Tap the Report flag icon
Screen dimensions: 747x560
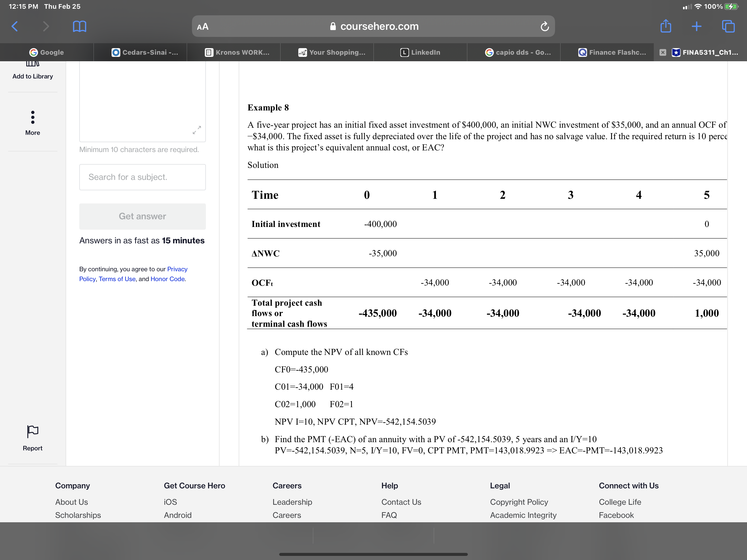click(x=33, y=431)
